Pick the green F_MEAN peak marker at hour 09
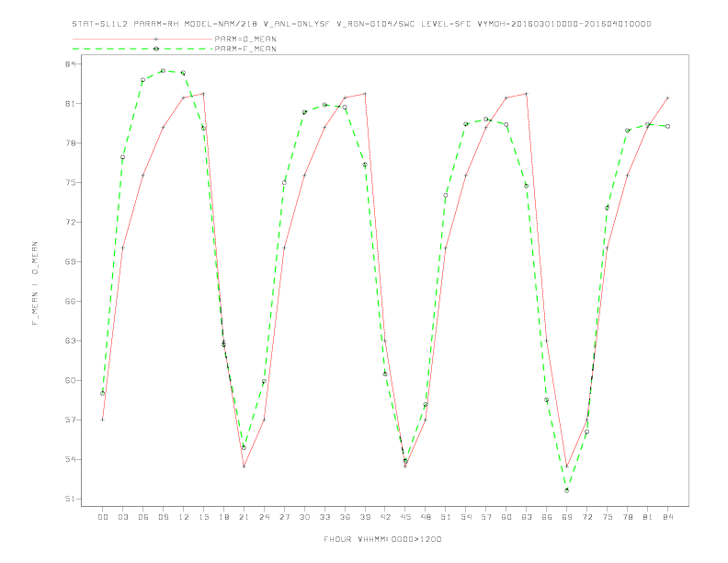This screenshot has height=563, width=728. click(x=163, y=71)
